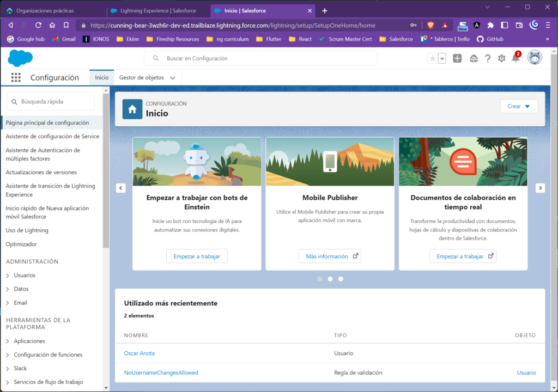Viewport: 558px width, 392px height.
Task: Click the favorites star icon
Action: coord(433,58)
